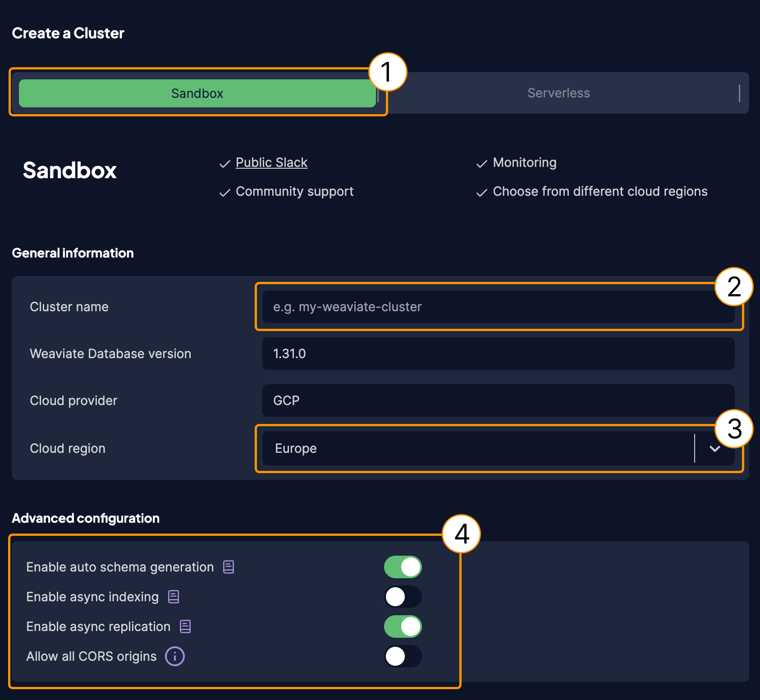
Task: Click the 'Cluster name' label
Action: point(69,307)
